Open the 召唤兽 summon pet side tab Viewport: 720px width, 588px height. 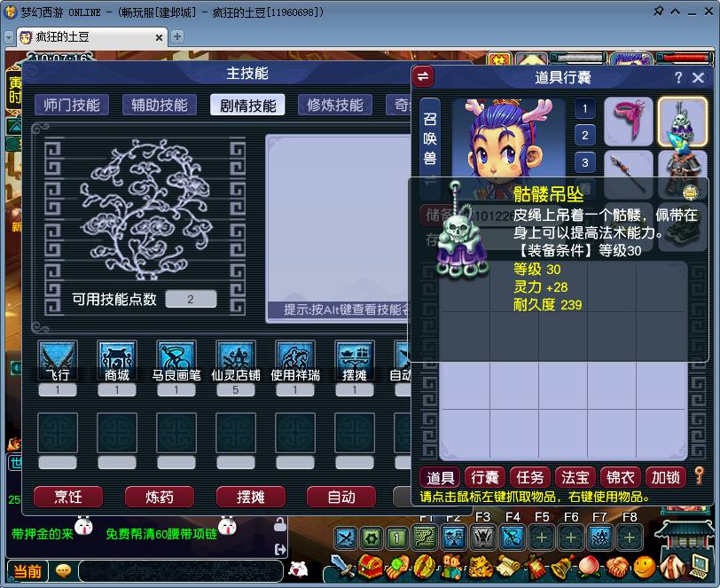pyautogui.click(x=430, y=138)
